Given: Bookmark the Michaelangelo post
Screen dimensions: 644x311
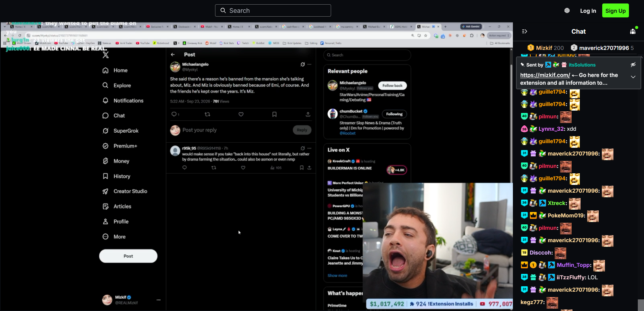Looking at the screenshot, I should tap(274, 114).
